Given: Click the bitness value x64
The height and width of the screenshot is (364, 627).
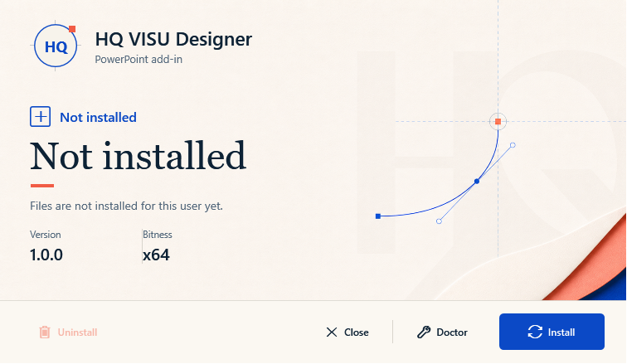Looking at the screenshot, I should pos(157,255).
